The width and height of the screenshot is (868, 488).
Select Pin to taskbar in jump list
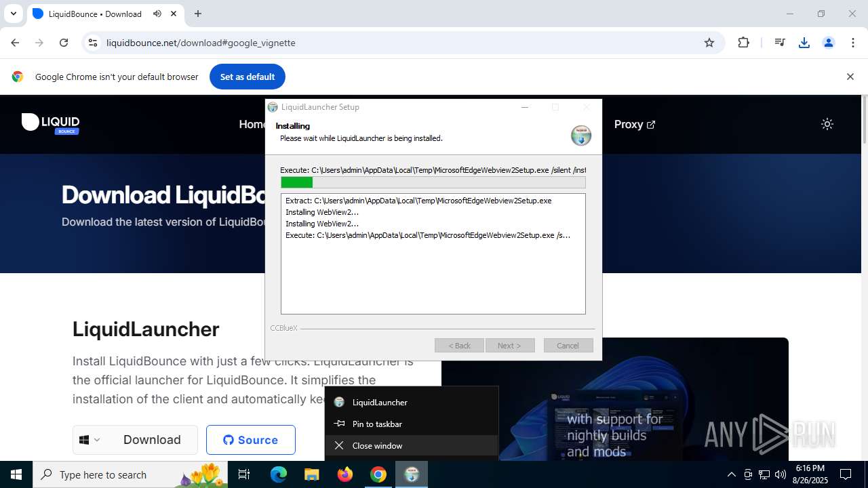tap(412, 424)
